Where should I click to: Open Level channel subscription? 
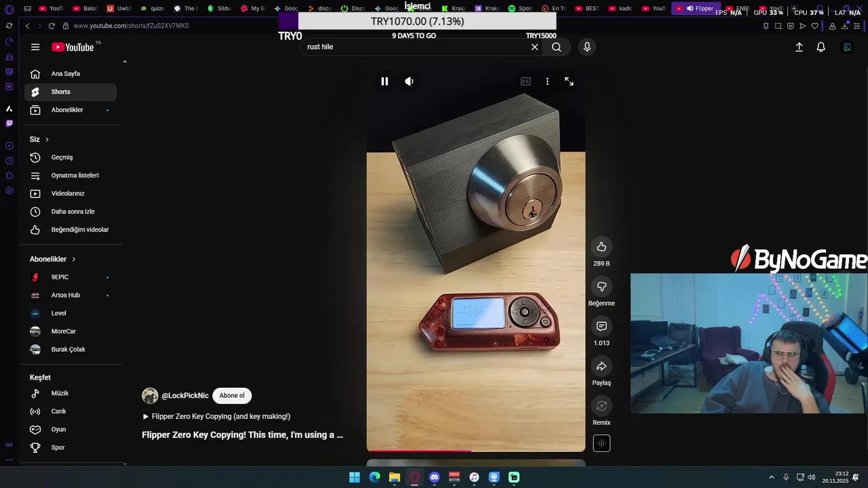pos(71,313)
